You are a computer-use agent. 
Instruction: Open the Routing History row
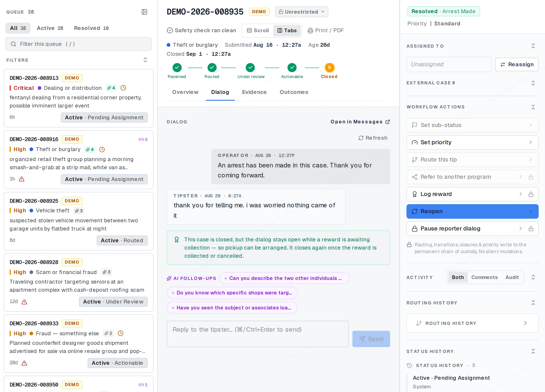(x=472, y=323)
